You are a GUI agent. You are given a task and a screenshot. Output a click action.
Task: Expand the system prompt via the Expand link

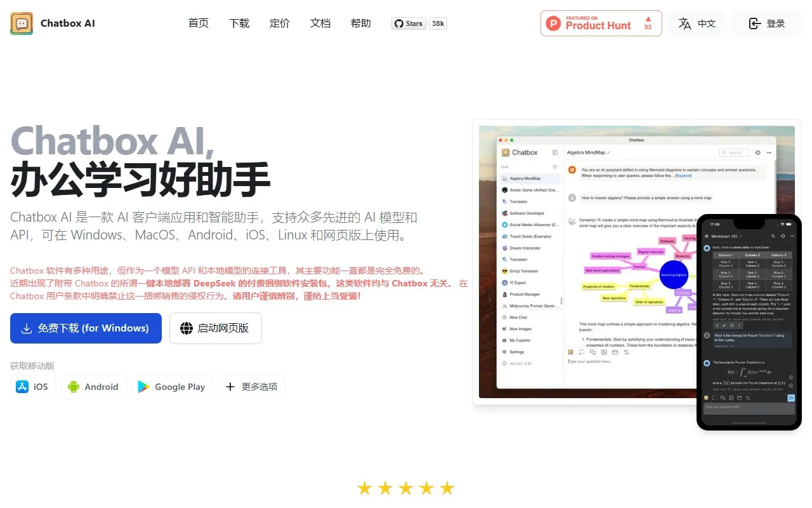coord(683,175)
